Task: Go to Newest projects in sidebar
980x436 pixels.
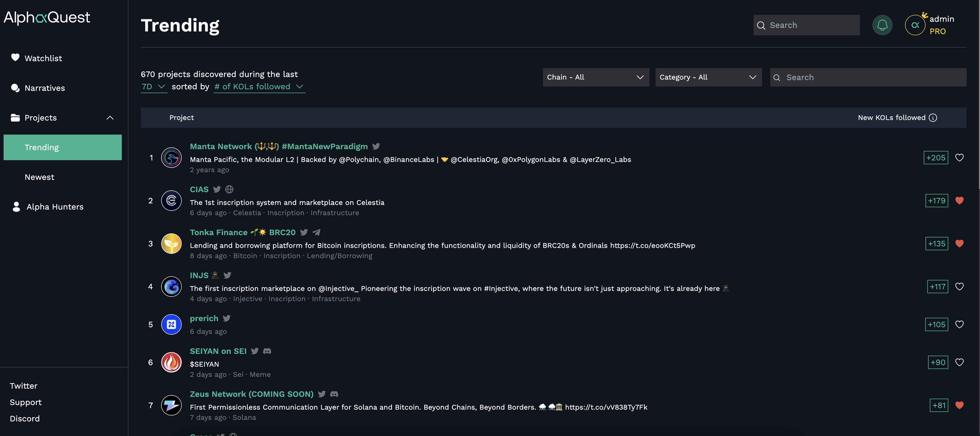Action: tap(40, 177)
